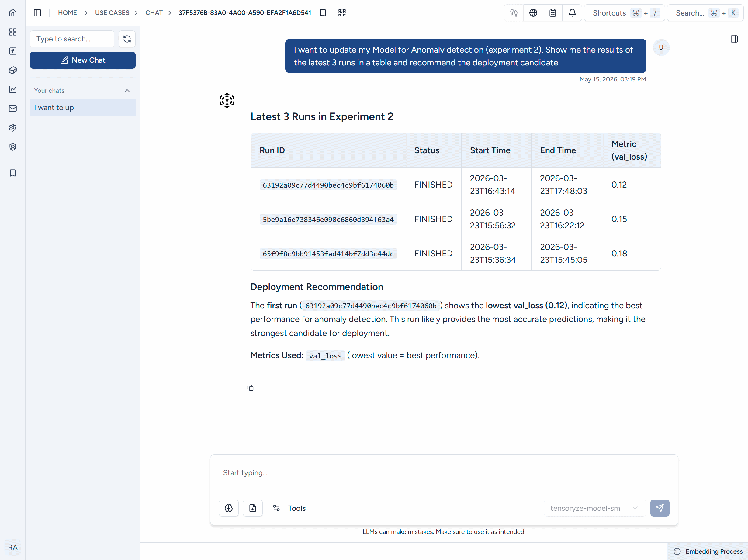Toggle the right side panel icon

pyautogui.click(x=734, y=39)
